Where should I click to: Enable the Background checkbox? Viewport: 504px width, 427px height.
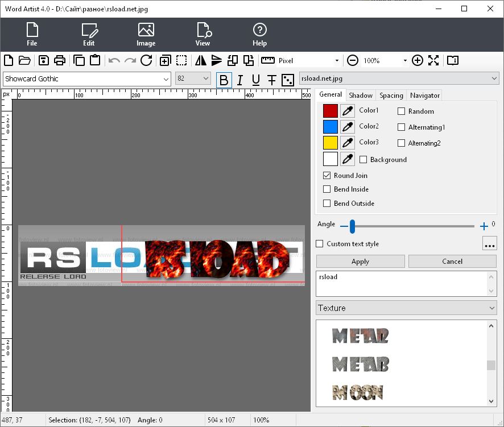(x=363, y=160)
